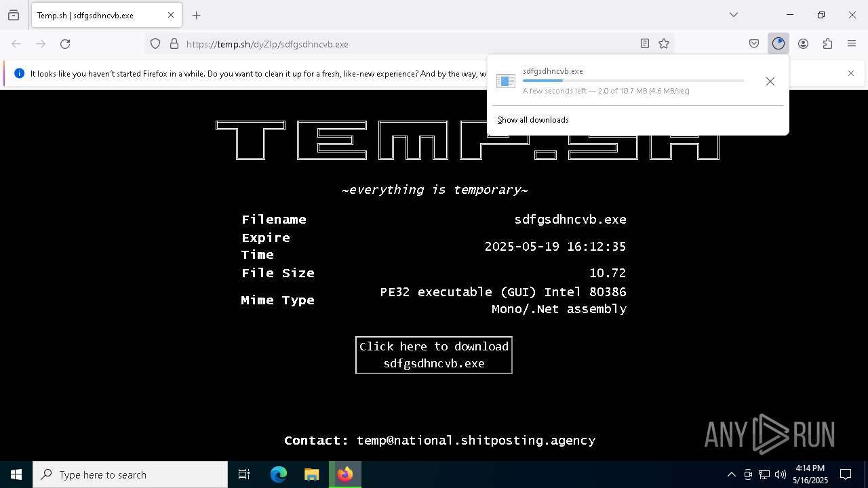868x488 pixels.
Task: Close the Temp.sh browser tab
Action: [171, 15]
